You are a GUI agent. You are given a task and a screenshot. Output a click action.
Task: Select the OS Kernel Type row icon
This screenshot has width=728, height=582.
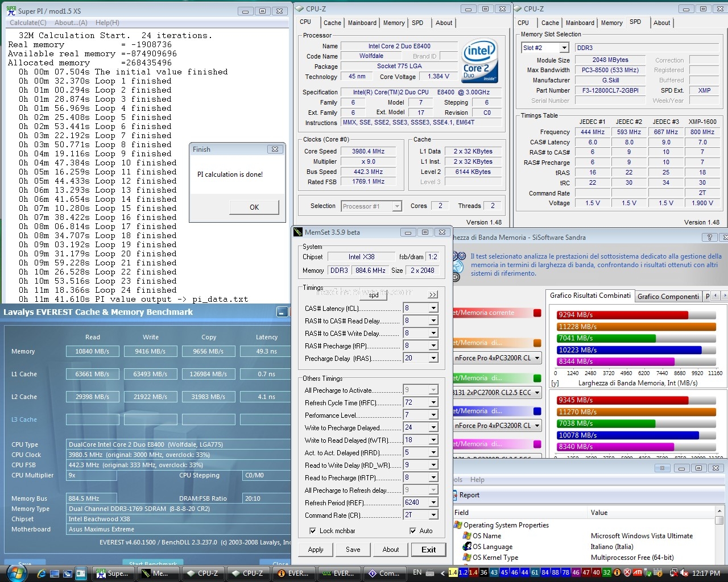(467, 557)
